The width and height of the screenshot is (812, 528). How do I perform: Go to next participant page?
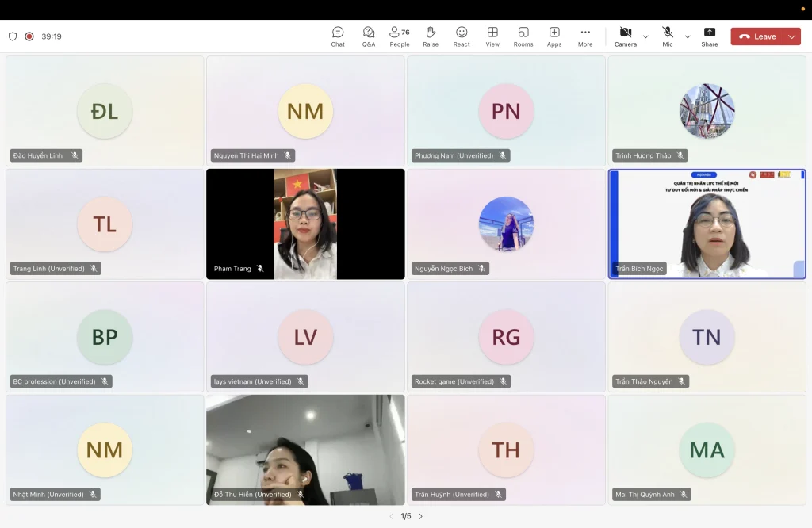pyautogui.click(x=420, y=516)
